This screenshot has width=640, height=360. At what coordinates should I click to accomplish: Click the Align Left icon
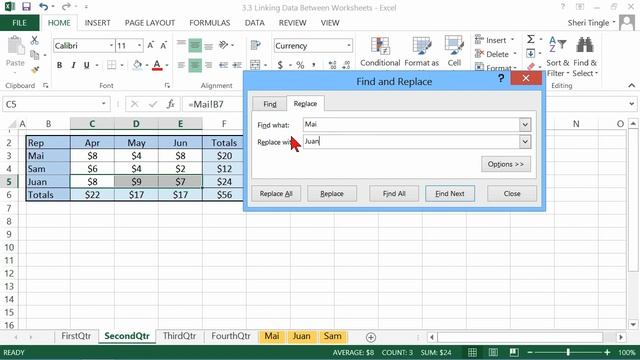click(x=182, y=65)
